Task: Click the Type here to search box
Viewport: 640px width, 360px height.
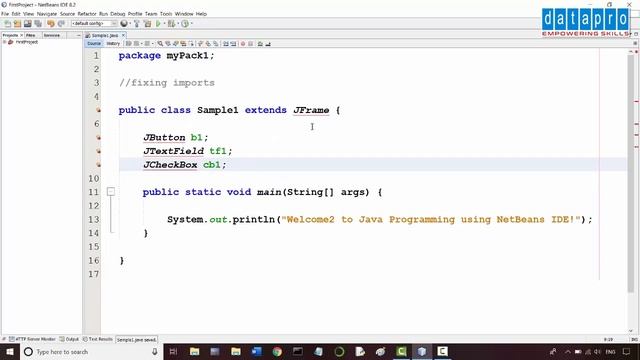Action: [91, 351]
